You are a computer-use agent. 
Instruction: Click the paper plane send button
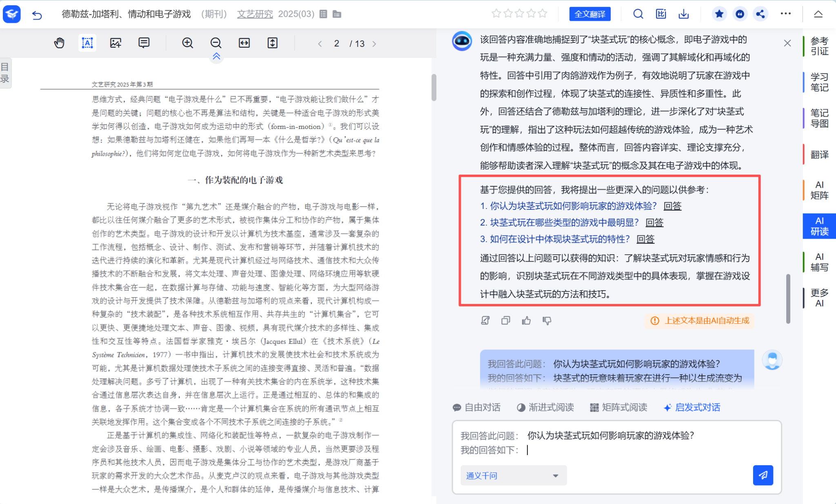click(763, 475)
